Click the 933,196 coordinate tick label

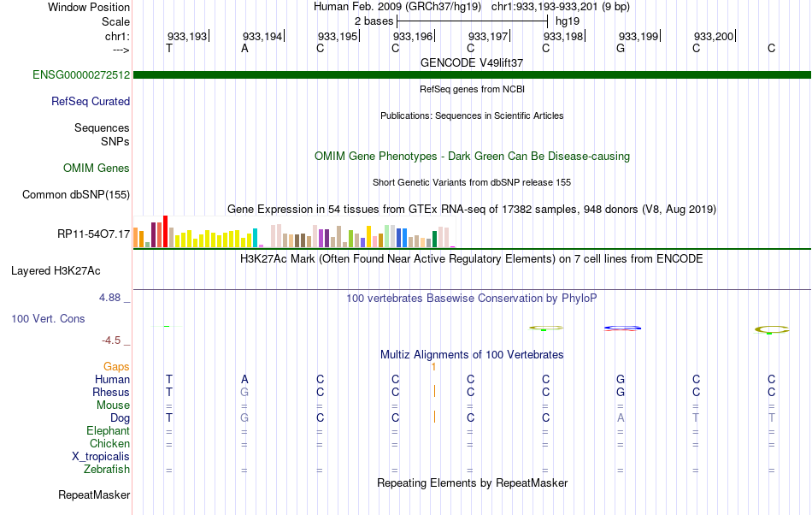413,36
